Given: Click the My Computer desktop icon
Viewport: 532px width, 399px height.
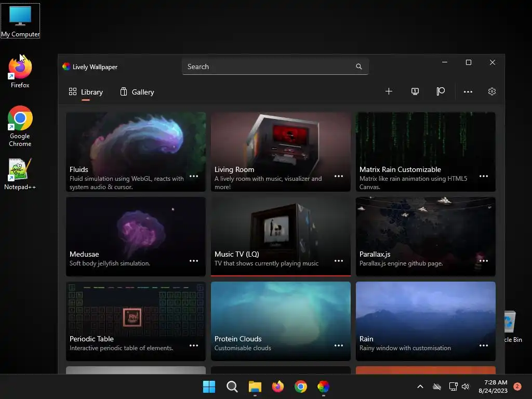Looking at the screenshot, I should tap(20, 21).
